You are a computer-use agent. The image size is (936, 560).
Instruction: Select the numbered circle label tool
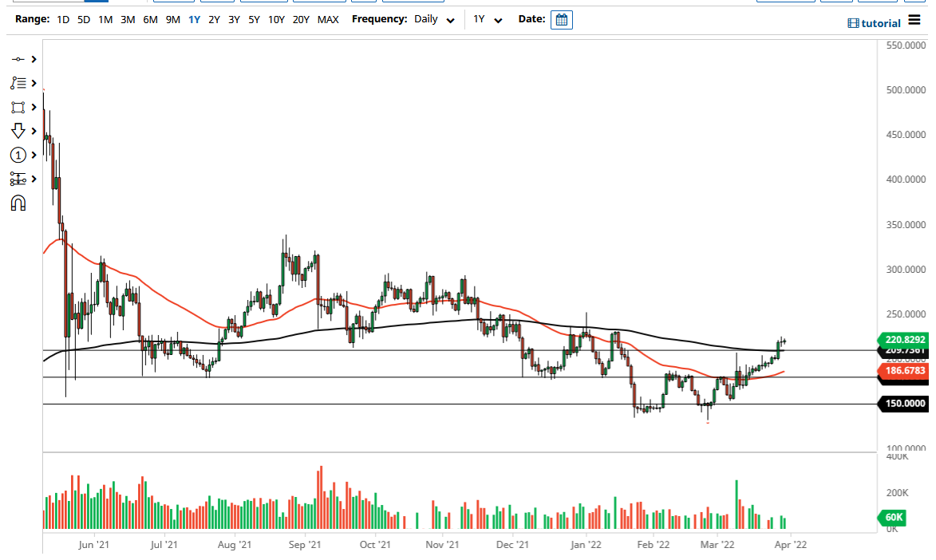18,156
